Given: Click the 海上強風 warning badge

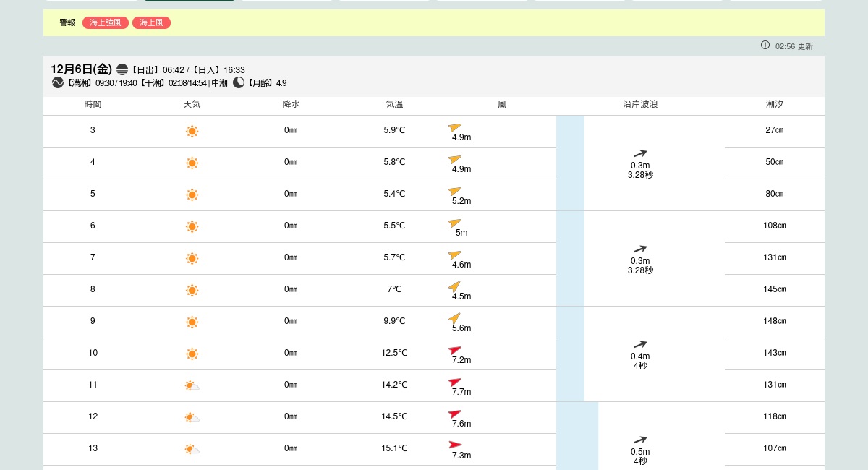Looking at the screenshot, I should (106, 23).
